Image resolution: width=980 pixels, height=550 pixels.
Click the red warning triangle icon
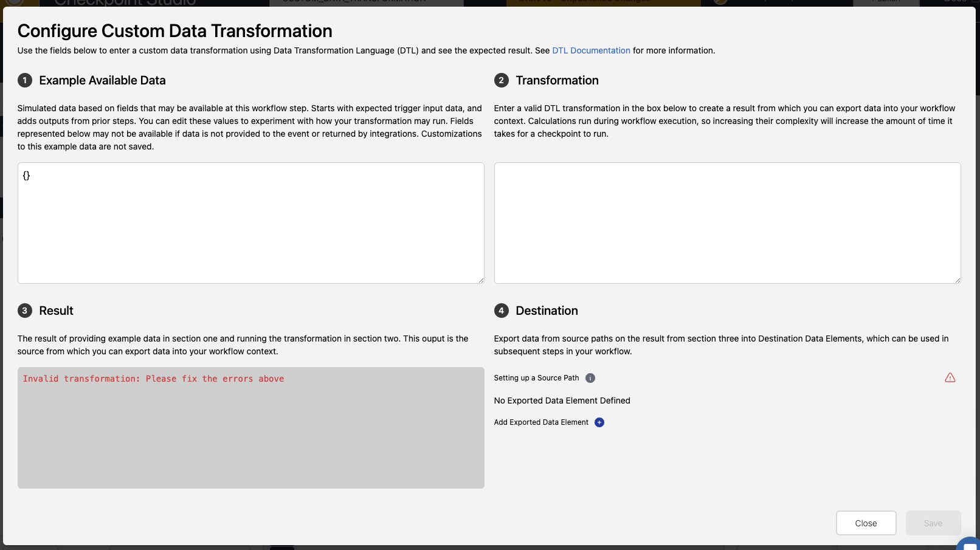pyautogui.click(x=950, y=378)
